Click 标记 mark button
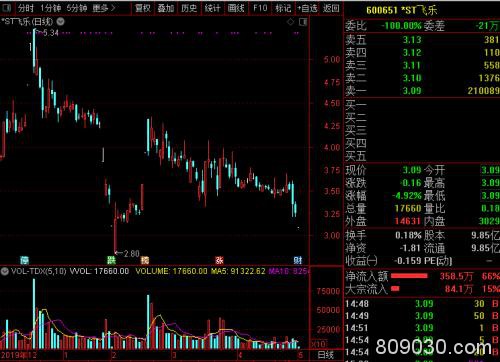Screen dimensions: 500x362 pyautogui.click(x=283, y=8)
